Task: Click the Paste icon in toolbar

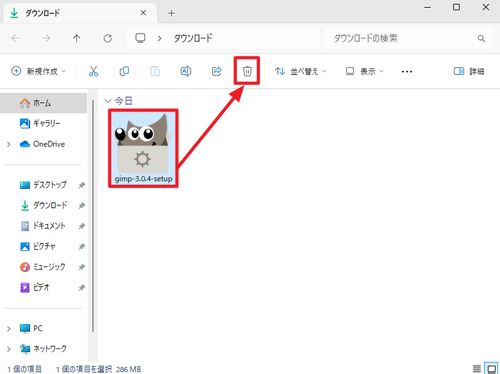Action: tap(155, 71)
